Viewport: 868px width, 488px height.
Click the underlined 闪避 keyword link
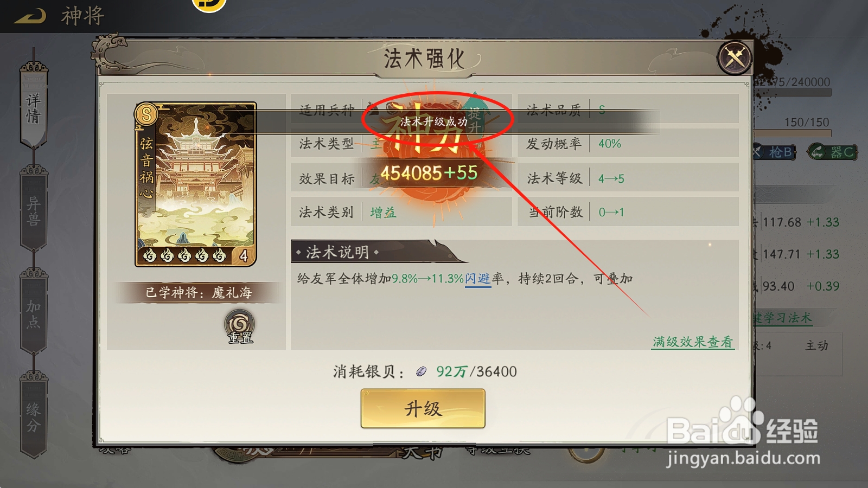point(478,279)
